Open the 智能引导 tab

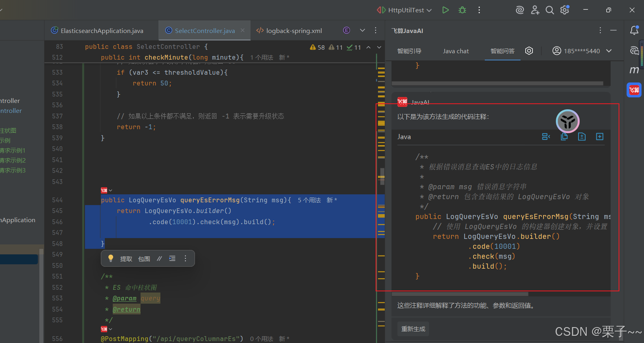pyautogui.click(x=409, y=51)
